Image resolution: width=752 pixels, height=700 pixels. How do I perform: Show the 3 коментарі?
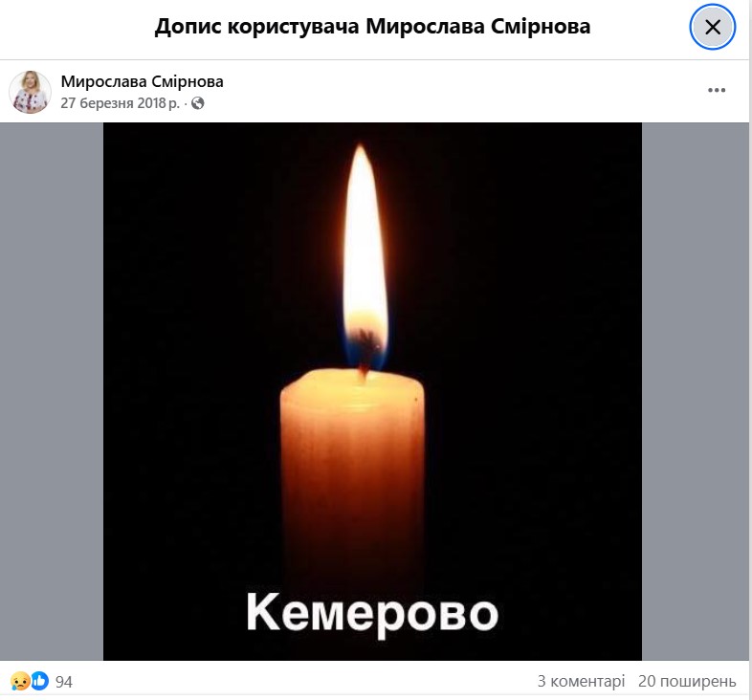coord(581,681)
